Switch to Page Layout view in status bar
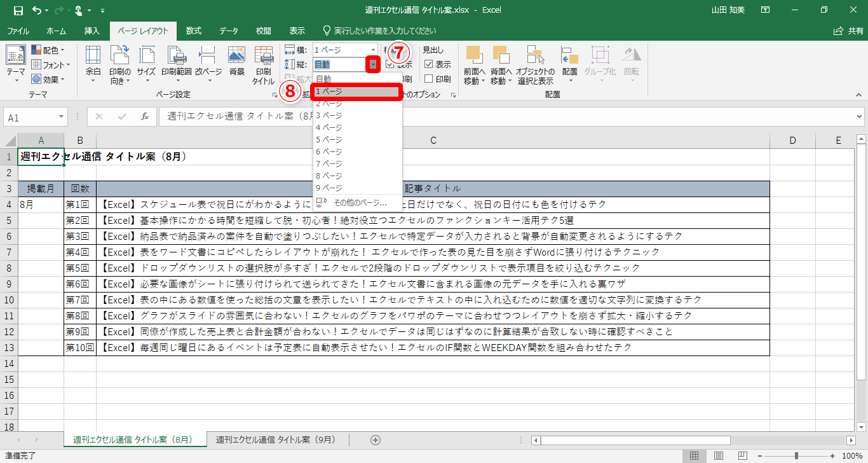The image size is (868, 463). pos(718,455)
